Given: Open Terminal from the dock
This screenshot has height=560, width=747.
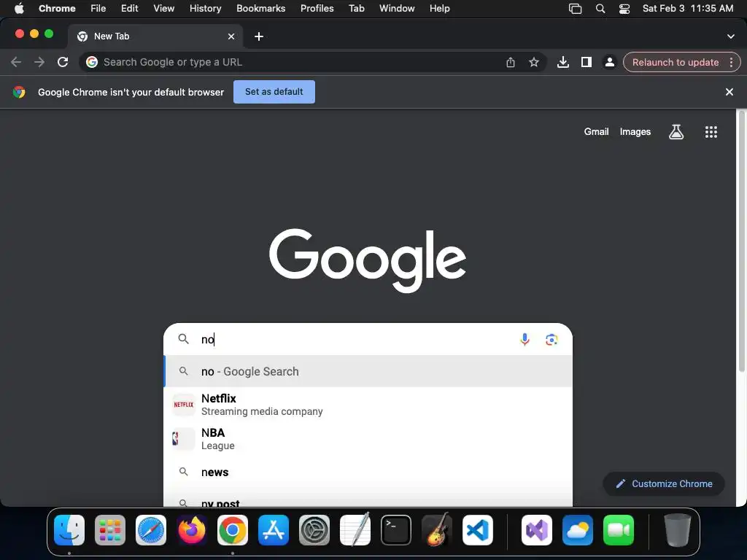Looking at the screenshot, I should pos(396,530).
